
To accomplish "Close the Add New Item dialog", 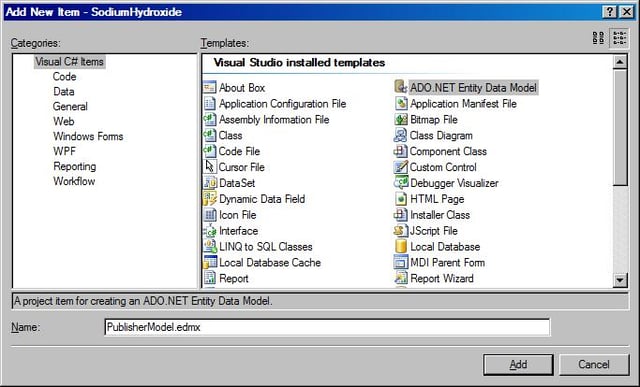I will 627,12.
